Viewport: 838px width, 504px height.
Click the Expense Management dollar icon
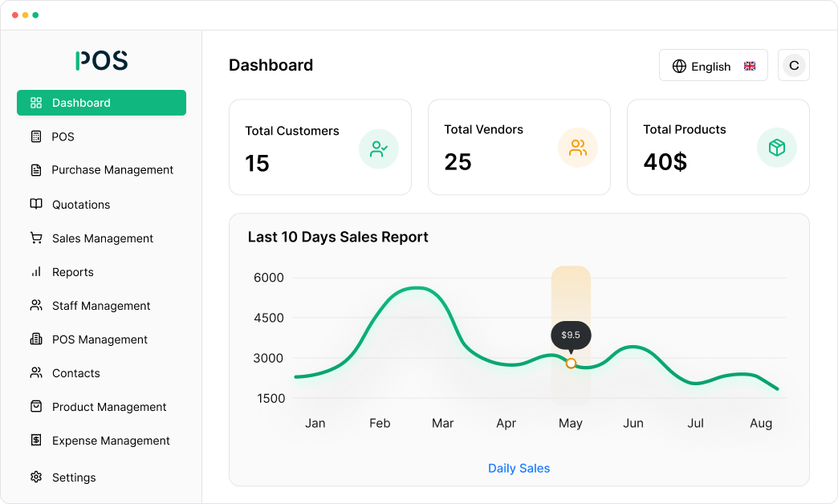[x=36, y=440]
